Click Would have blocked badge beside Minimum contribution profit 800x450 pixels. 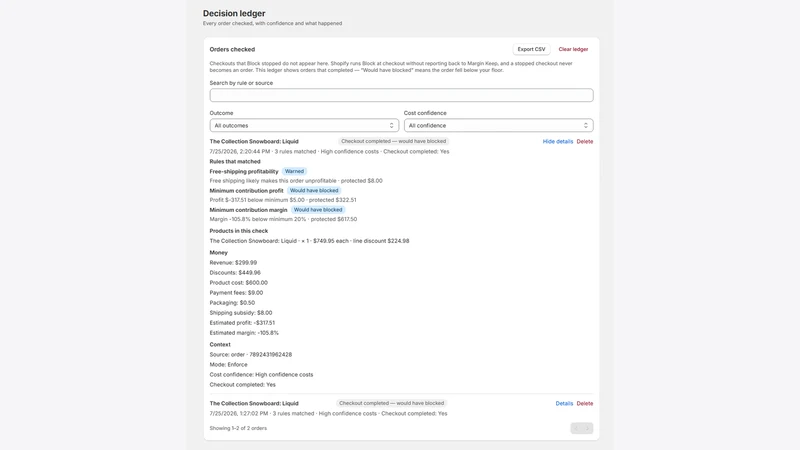coord(314,190)
